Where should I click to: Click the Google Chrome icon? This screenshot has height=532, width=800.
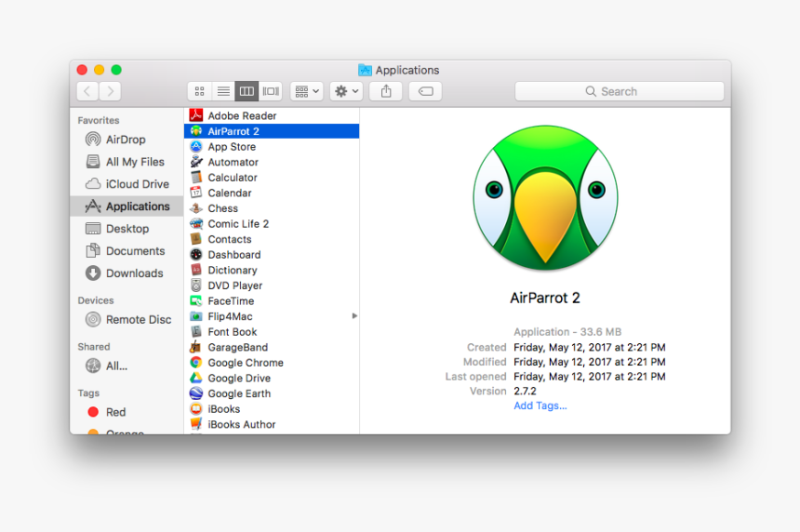click(196, 363)
